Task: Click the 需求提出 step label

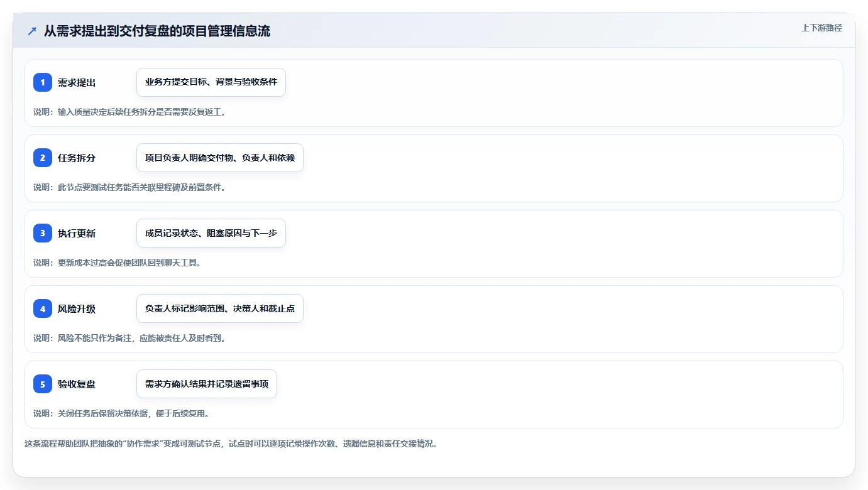Action: click(x=77, y=83)
